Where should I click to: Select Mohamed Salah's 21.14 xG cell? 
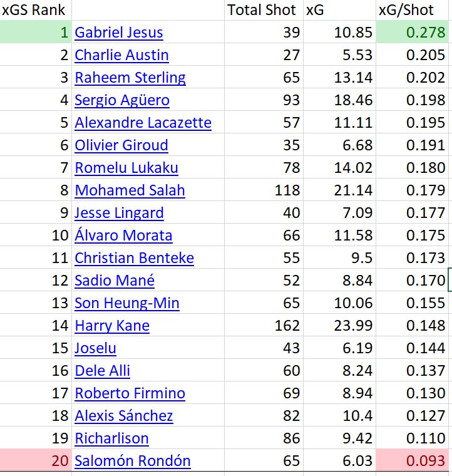339,190
